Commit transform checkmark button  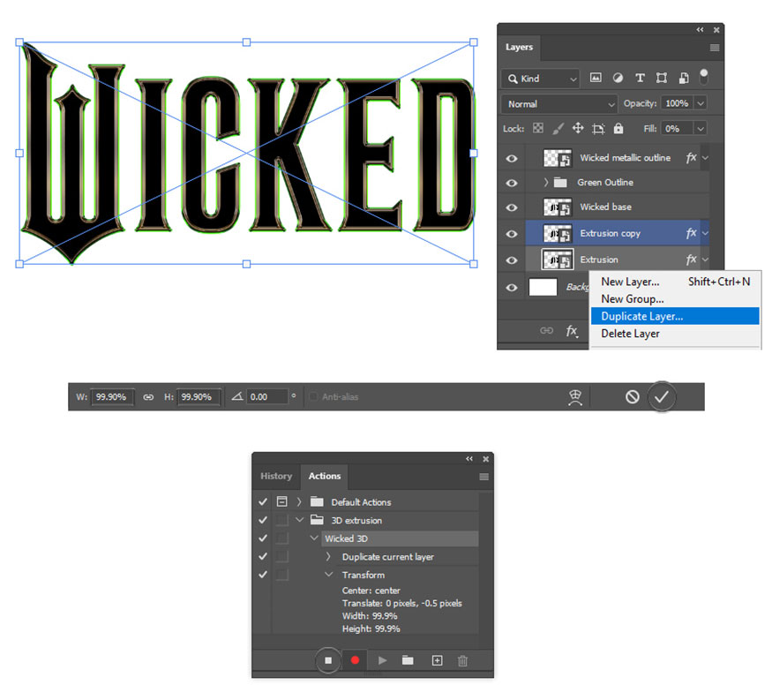661,396
